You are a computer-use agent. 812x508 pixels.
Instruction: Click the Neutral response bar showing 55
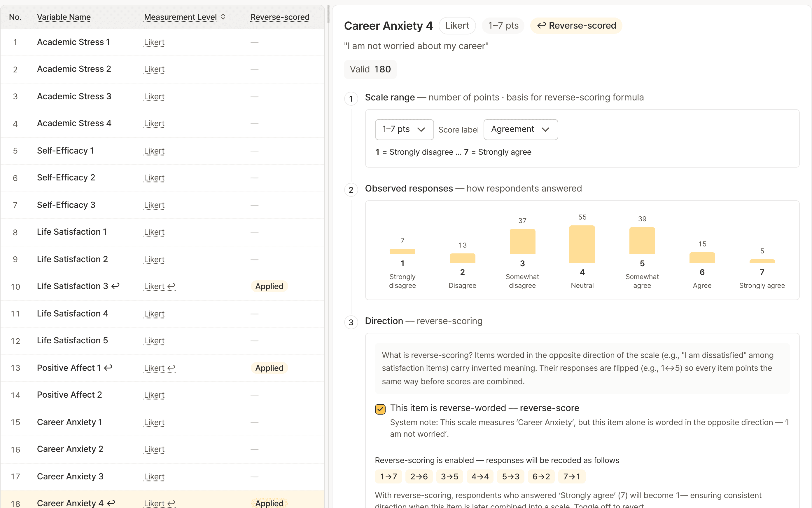coord(582,244)
